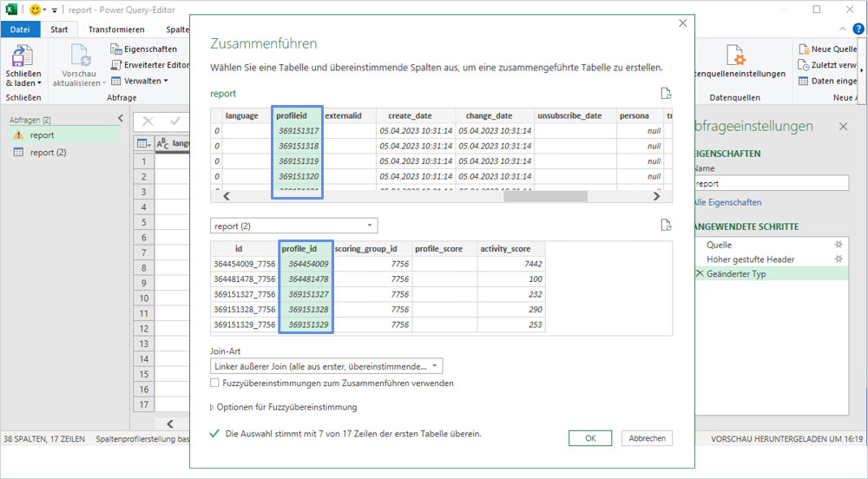The image size is (868, 479).
Task: Open the Alle Eigenschaften link
Action: pyautogui.click(x=728, y=202)
